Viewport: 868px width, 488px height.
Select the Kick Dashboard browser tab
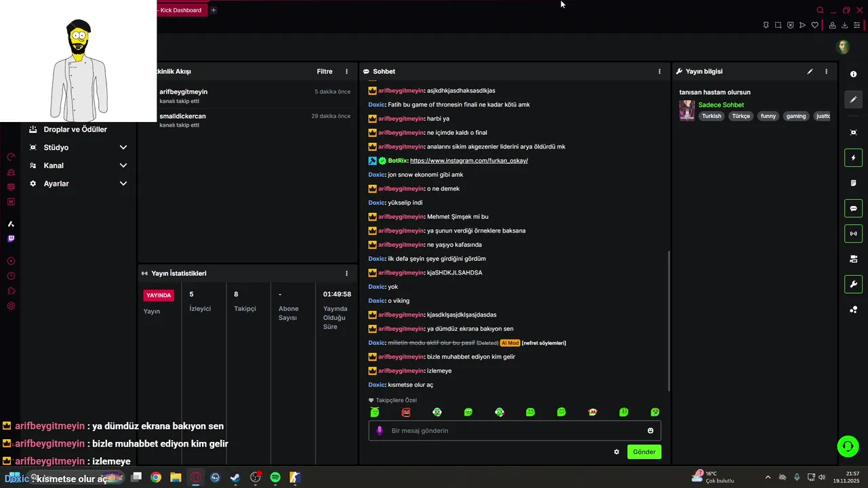click(x=180, y=10)
